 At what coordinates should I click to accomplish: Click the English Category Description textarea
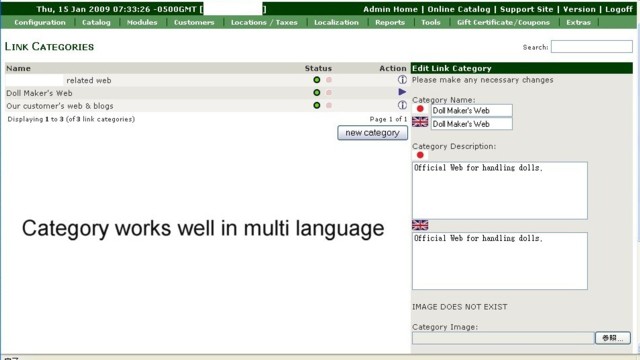(x=500, y=261)
